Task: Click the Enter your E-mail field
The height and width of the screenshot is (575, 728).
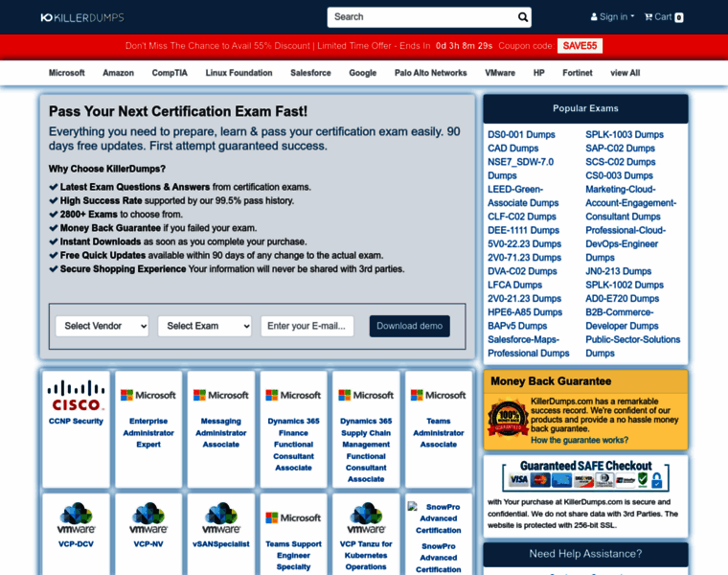Action: click(307, 326)
